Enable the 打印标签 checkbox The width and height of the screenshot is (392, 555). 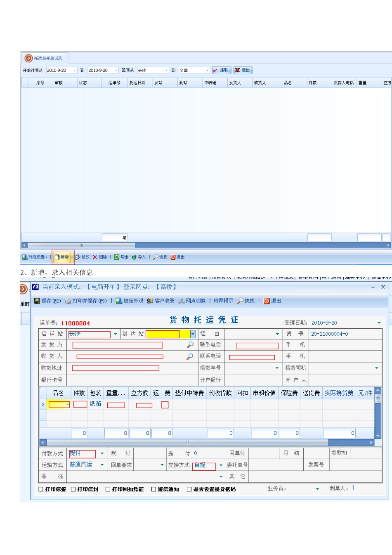[41, 489]
